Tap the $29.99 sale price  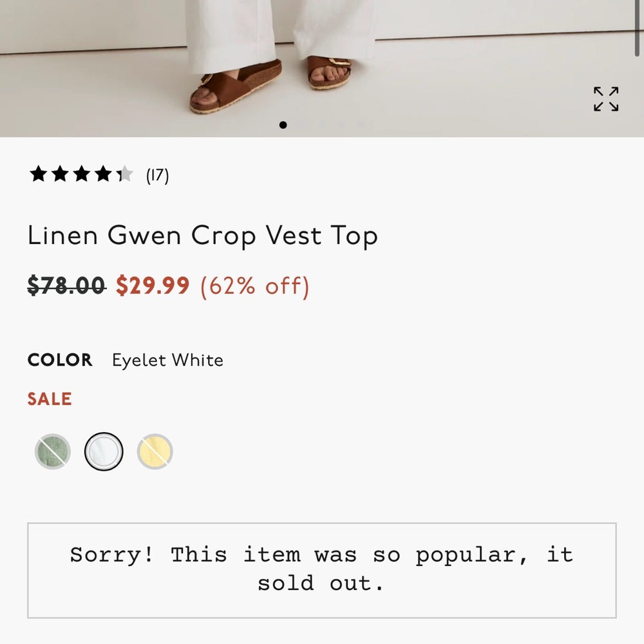153,285
